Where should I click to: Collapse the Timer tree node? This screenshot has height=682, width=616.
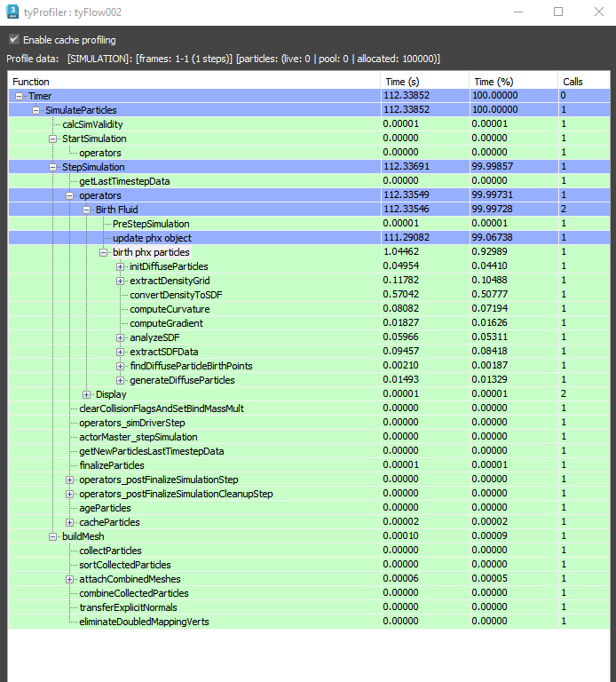pyautogui.click(x=20, y=96)
